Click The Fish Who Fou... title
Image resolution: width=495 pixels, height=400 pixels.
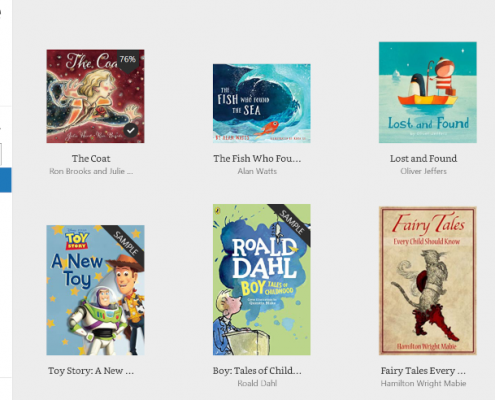(x=257, y=159)
